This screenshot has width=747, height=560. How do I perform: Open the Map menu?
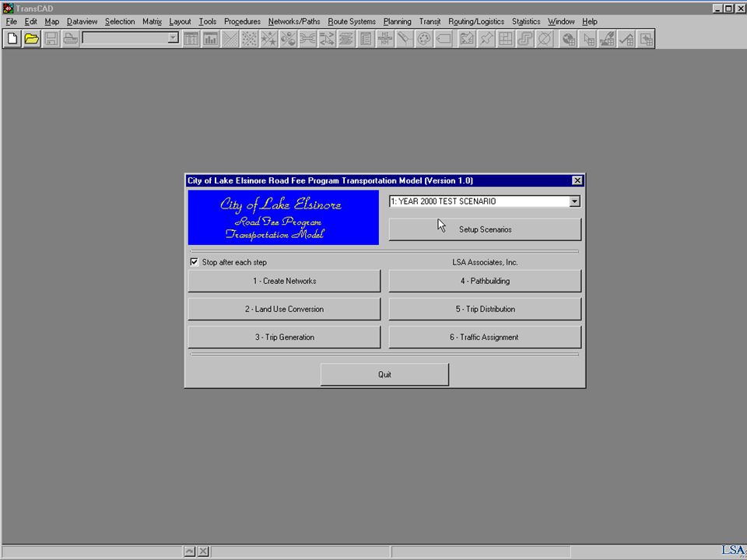[52, 22]
